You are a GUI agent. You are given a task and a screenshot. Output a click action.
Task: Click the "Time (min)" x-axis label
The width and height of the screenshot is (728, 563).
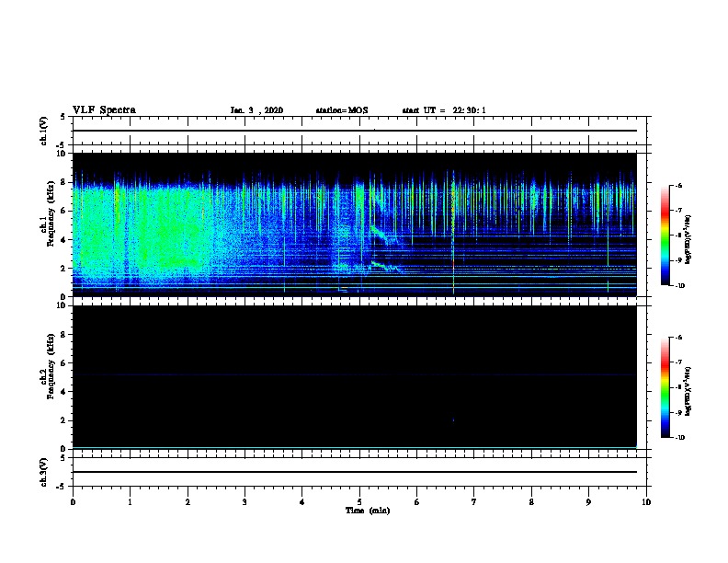[x=368, y=511]
